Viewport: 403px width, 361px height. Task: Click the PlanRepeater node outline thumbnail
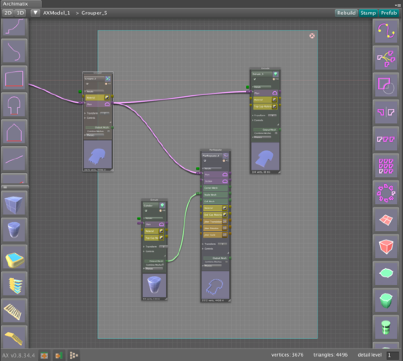pos(215,285)
